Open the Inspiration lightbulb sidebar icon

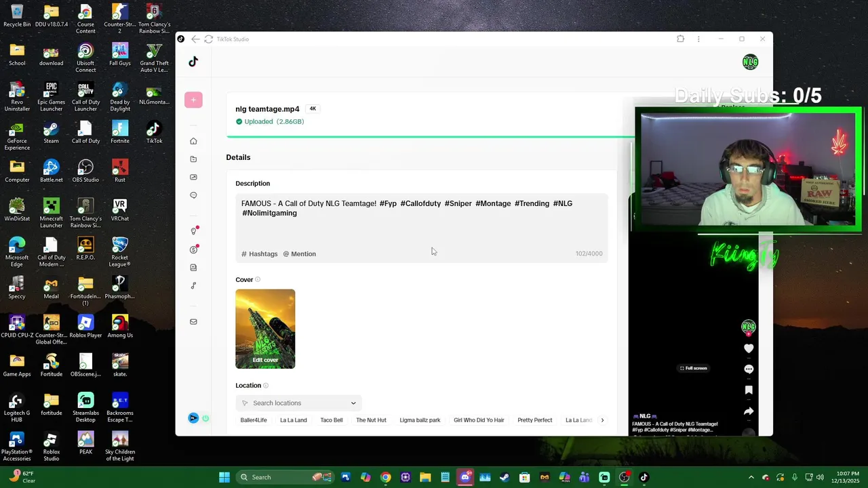click(193, 231)
